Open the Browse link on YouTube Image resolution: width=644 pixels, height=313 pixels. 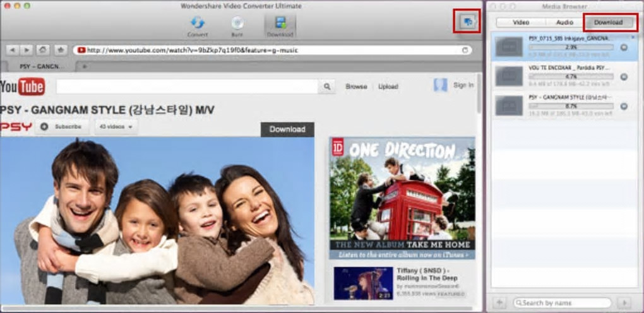pyautogui.click(x=356, y=86)
